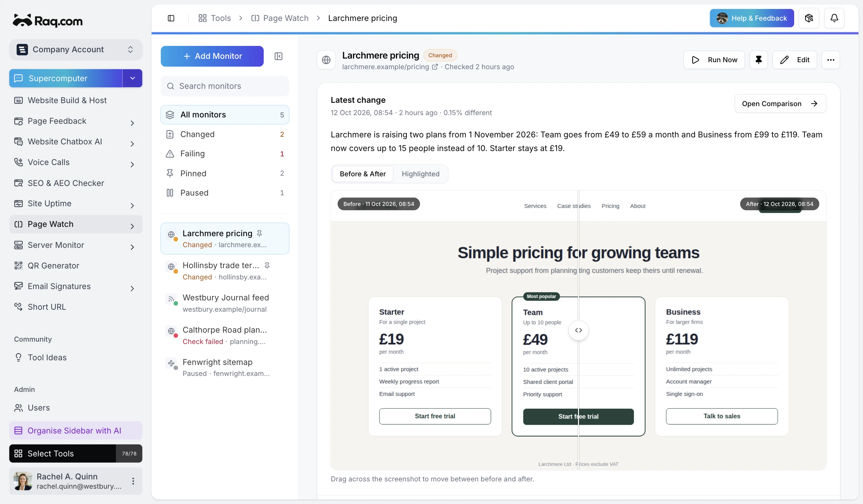
Task: Expand Site Uptime submenu
Action: [132, 206]
